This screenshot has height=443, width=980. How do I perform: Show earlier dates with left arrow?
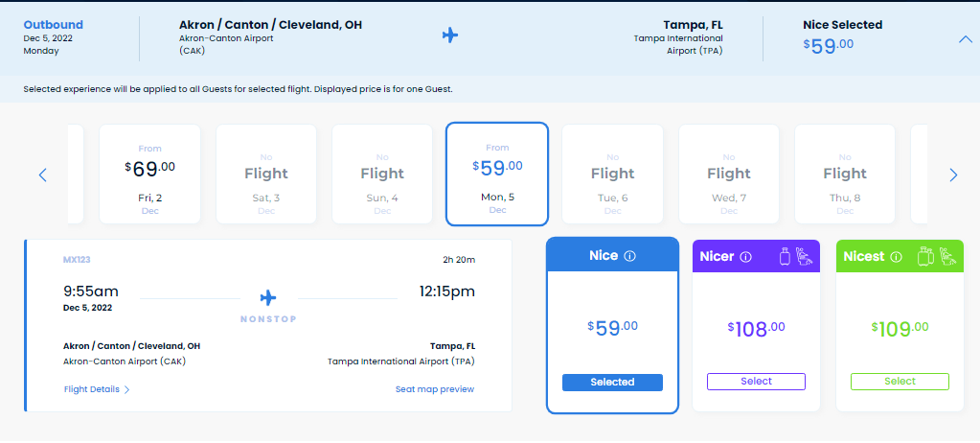(x=42, y=175)
